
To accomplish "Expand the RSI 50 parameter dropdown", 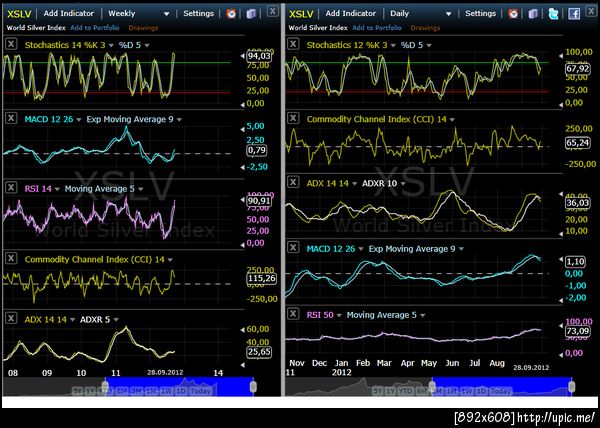I will tap(339, 316).
